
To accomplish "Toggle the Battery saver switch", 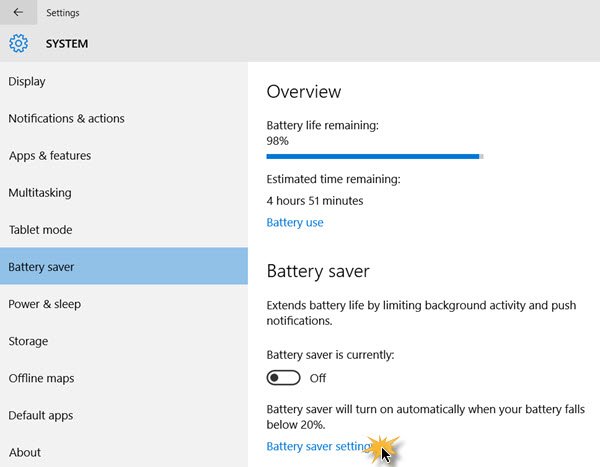I will click(284, 378).
